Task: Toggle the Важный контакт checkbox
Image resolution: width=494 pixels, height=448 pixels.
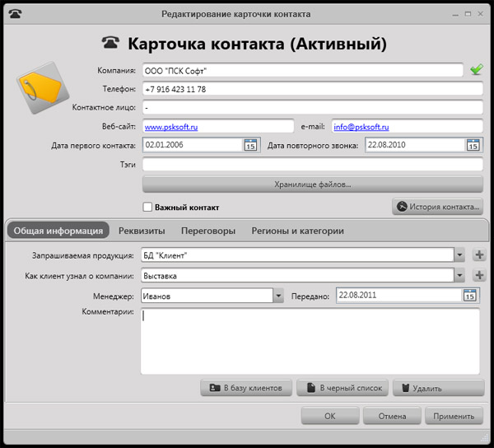Action: tap(147, 207)
